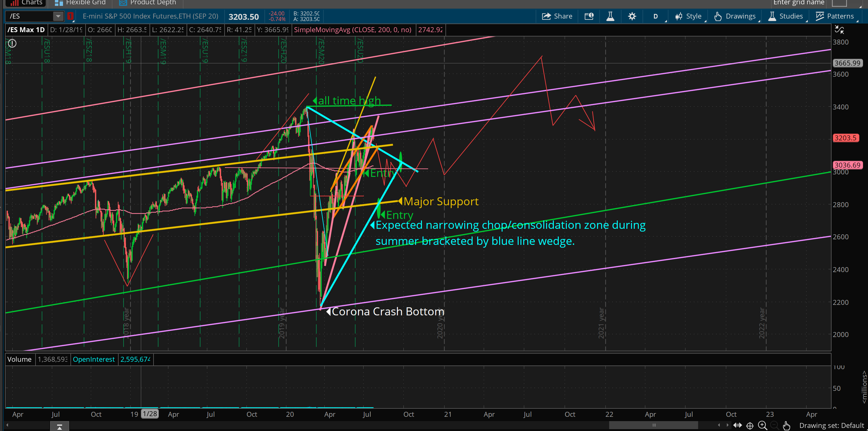This screenshot has width=868, height=431.
Task: Click the autoscale price axis icon
Action: 839,30
